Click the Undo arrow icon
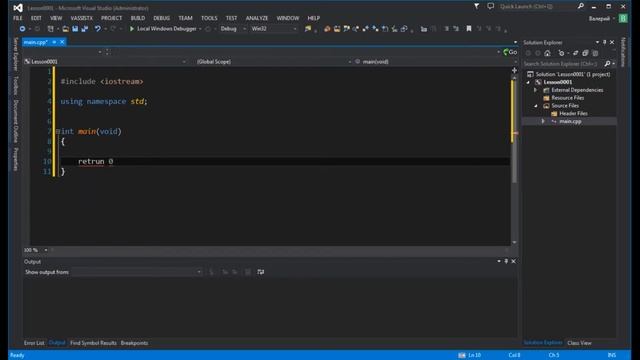The width and height of the screenshot is (640, 360). 98,29
